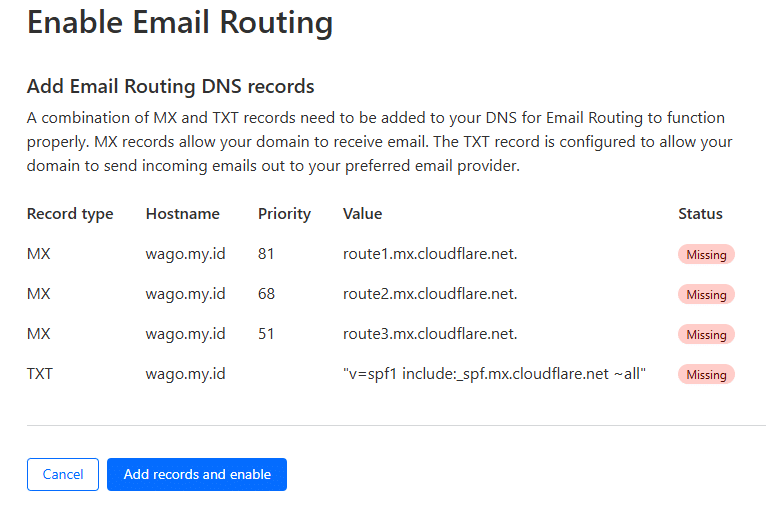
Task: Click the v=spf1 TXT record value
Action: [495, 374]
